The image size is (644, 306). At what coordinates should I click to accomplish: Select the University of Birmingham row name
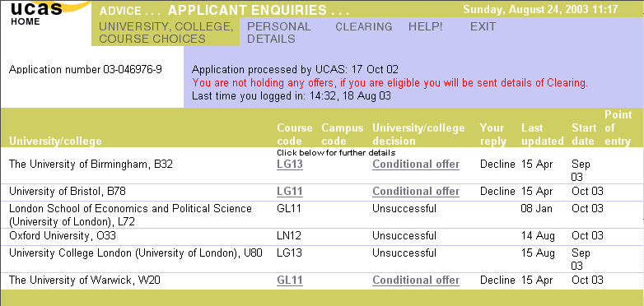91,165
